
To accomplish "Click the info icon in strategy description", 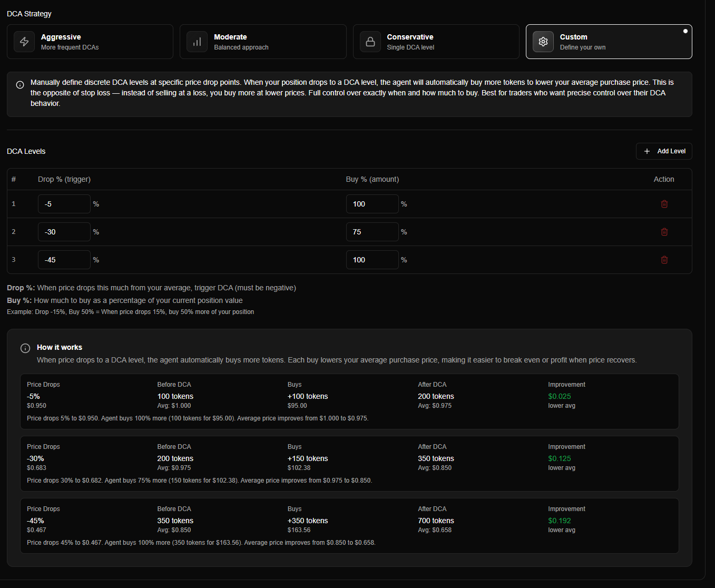I will pos(20,85).
